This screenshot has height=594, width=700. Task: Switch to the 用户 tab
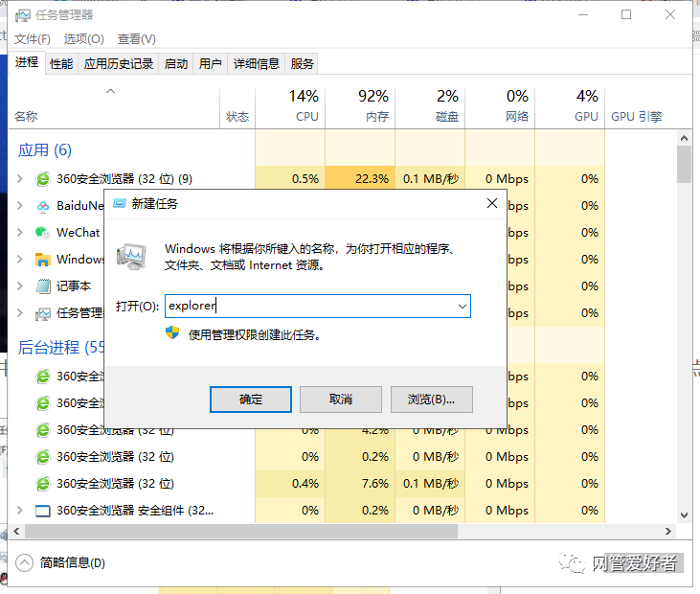tap(211, 64)
